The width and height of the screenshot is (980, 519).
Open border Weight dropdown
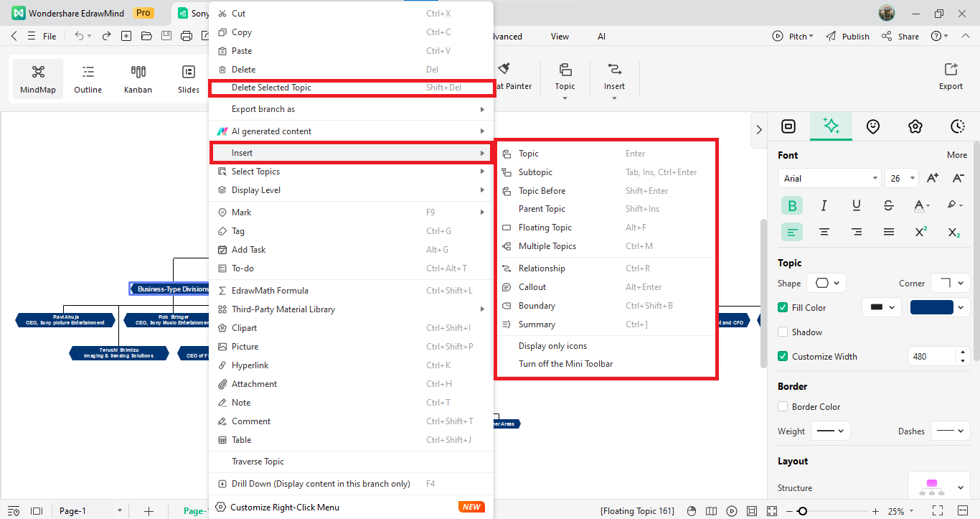tap(831, 431)
